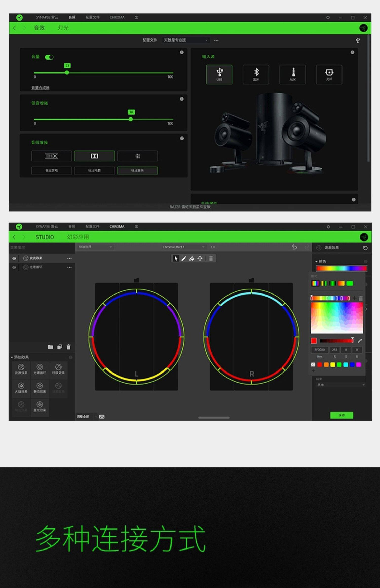Open settings gear in the audio window

[328, 18]
